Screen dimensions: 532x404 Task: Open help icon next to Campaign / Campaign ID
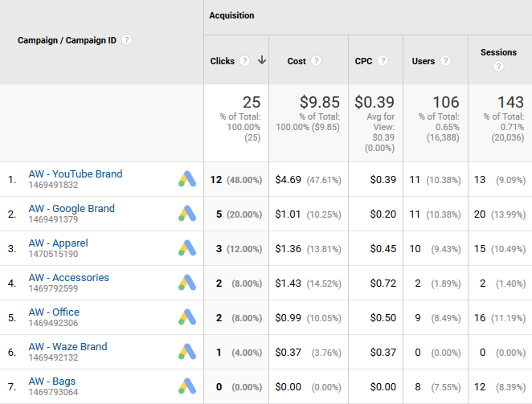[126, 40]
